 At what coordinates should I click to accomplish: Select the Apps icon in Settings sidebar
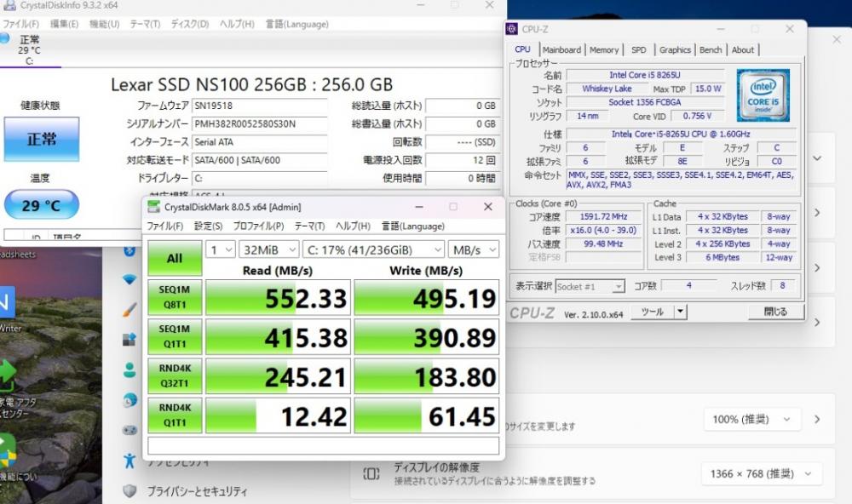pyautogui.click(x=130, y=340)
